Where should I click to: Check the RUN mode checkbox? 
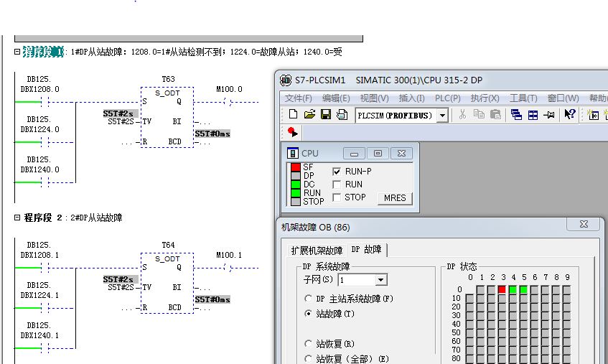coord(337,185)
